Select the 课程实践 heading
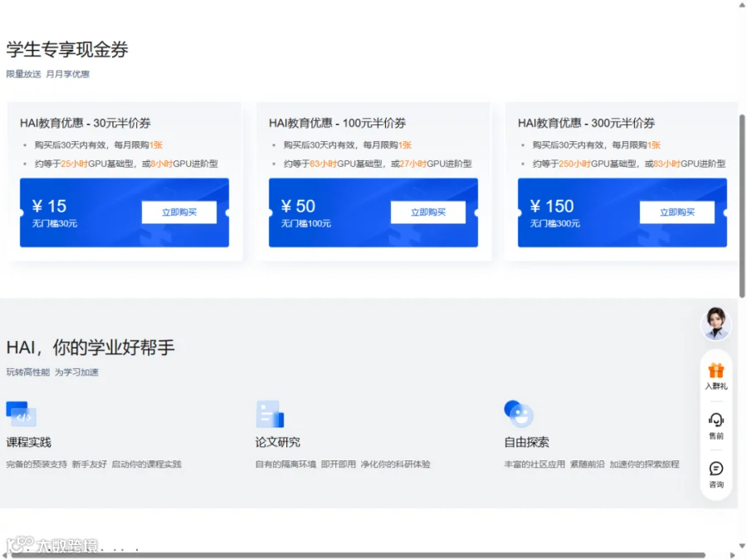The height and width of the screenshot is (560, 747). (28, 442)
